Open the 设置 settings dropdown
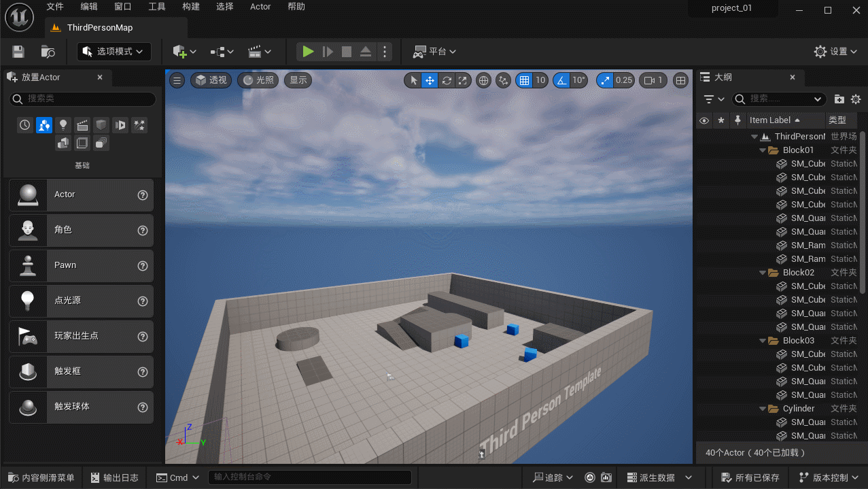 pyautogui.click(x=837, y=52)
